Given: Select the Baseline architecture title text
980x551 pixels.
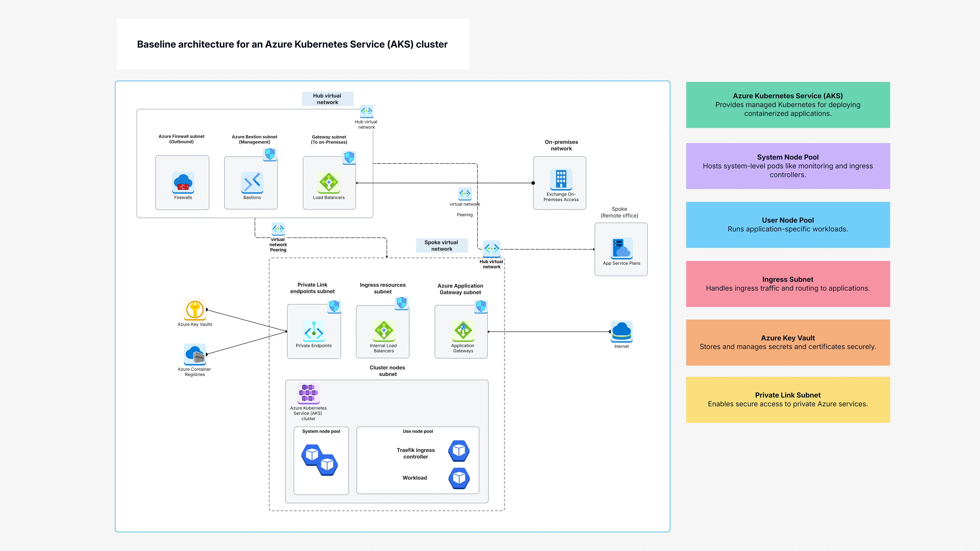Looking at the screenshot, I should (292, 44).
